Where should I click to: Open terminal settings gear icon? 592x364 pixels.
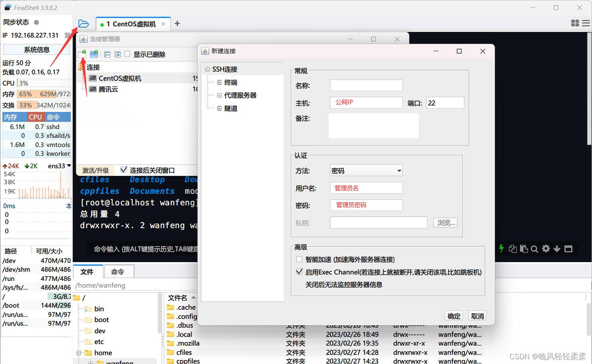(546, 249)
